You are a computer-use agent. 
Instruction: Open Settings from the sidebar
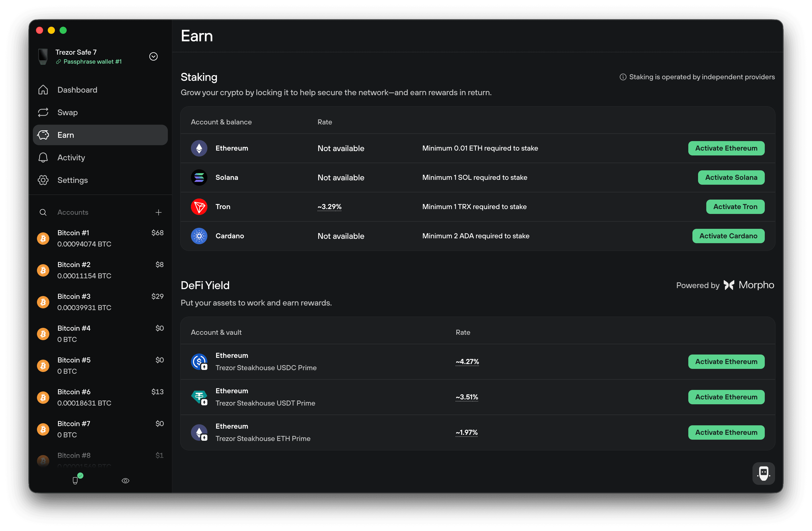pyautogui.click(x=100, y=180)
